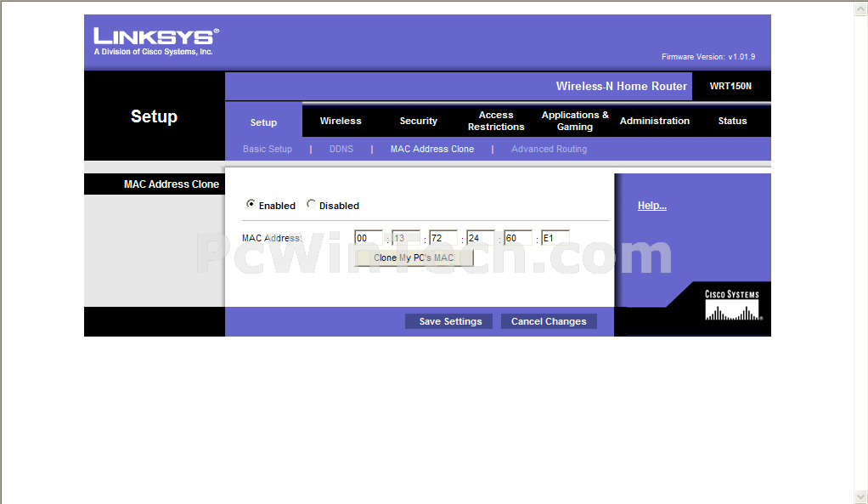
Task: Open the Wireless tab
Action: (341, 121)
